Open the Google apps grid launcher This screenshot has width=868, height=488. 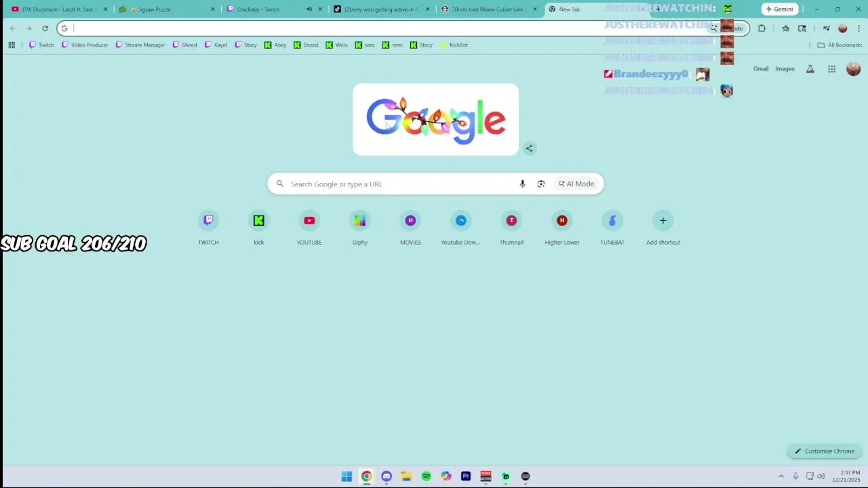click(x=831, y=68)
